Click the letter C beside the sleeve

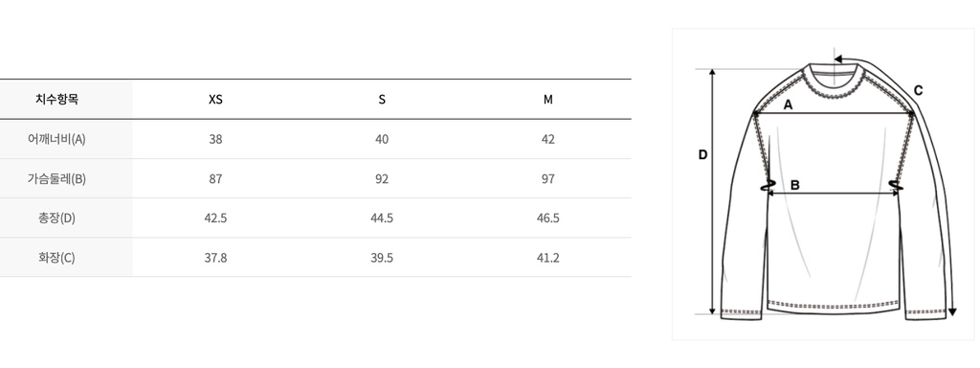point(918,91)
